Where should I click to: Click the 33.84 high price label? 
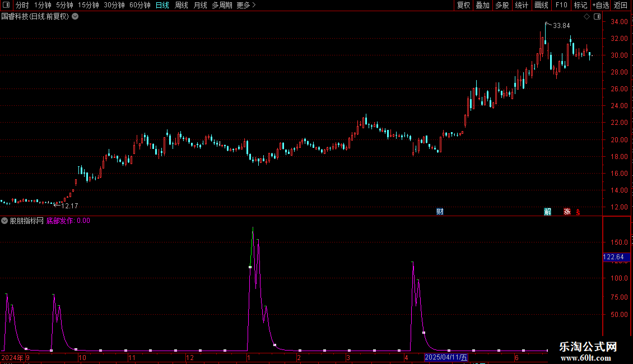pyautogui.click(x=561, y=26)
